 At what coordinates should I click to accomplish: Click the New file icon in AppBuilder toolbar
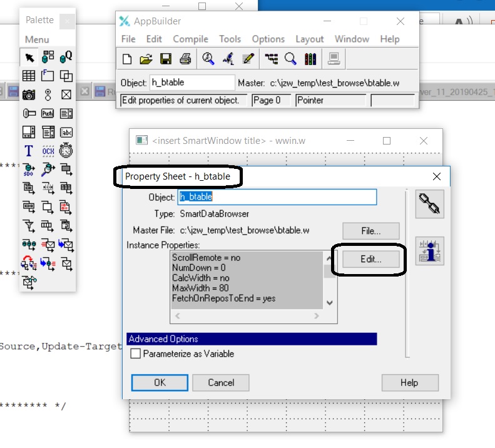[127, 59]
